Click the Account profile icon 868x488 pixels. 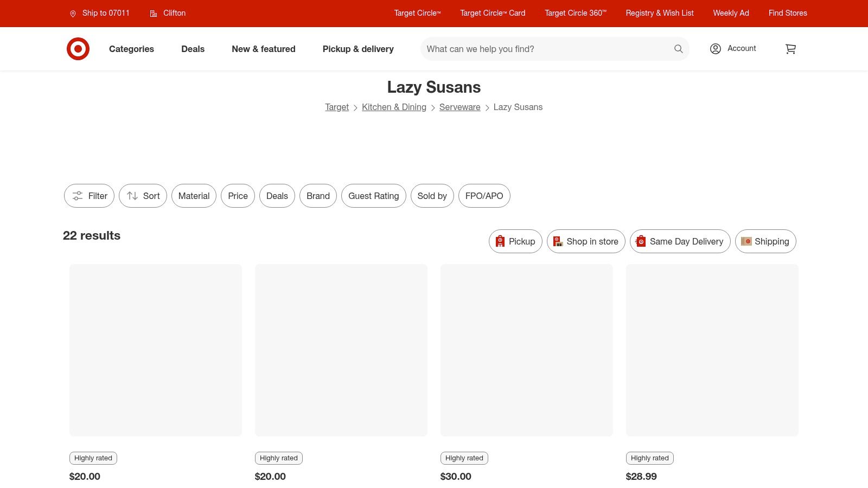(716, 49)
